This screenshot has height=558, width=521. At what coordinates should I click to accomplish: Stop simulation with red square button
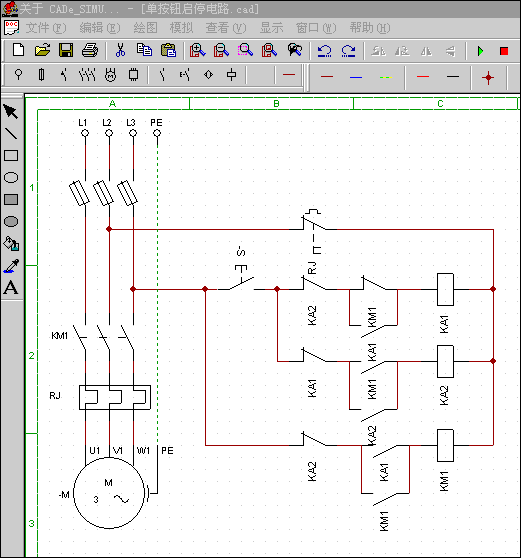coord(504,51)
